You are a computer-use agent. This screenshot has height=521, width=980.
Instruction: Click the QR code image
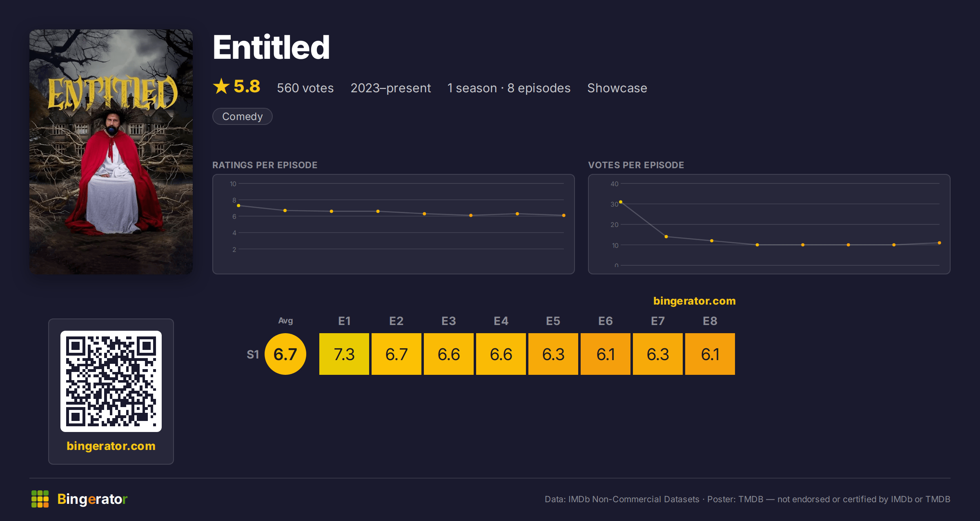coord(111,381)
